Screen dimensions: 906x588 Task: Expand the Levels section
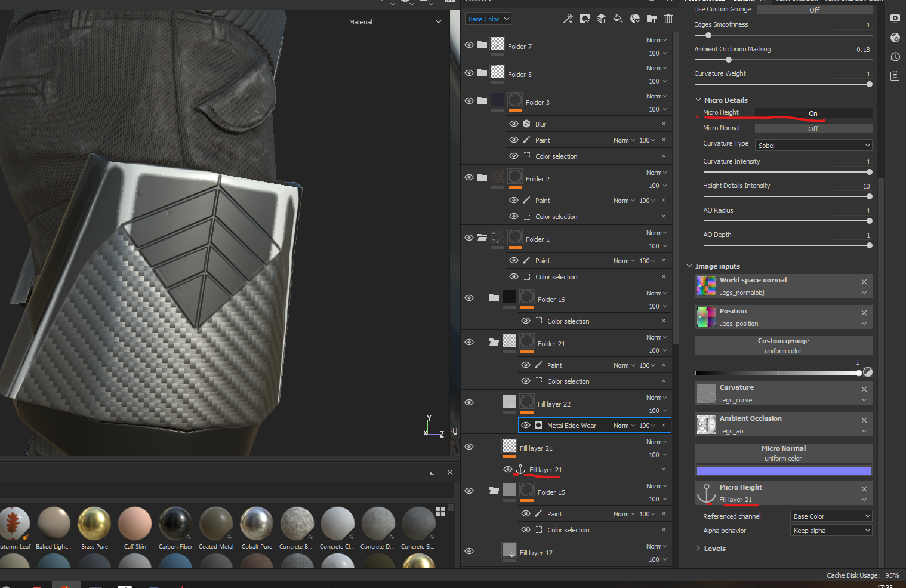coord(698,549)
